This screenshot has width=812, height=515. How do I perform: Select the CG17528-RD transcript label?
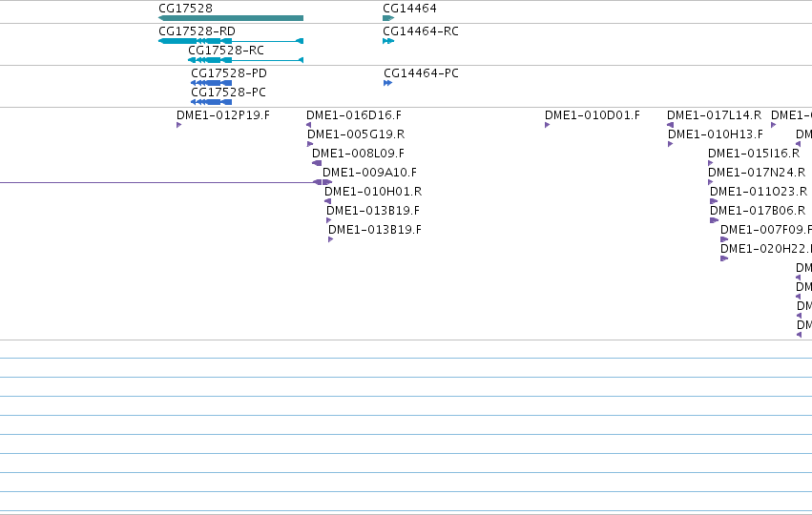pyautogui.click(x=197, y=31)
